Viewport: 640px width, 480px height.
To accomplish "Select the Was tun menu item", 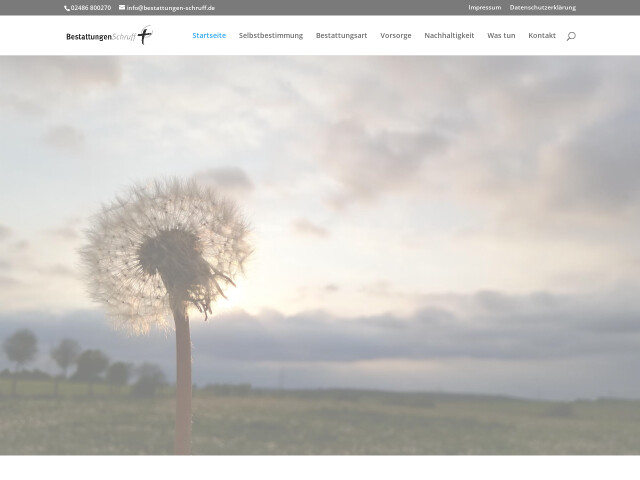I will (501, 36).
